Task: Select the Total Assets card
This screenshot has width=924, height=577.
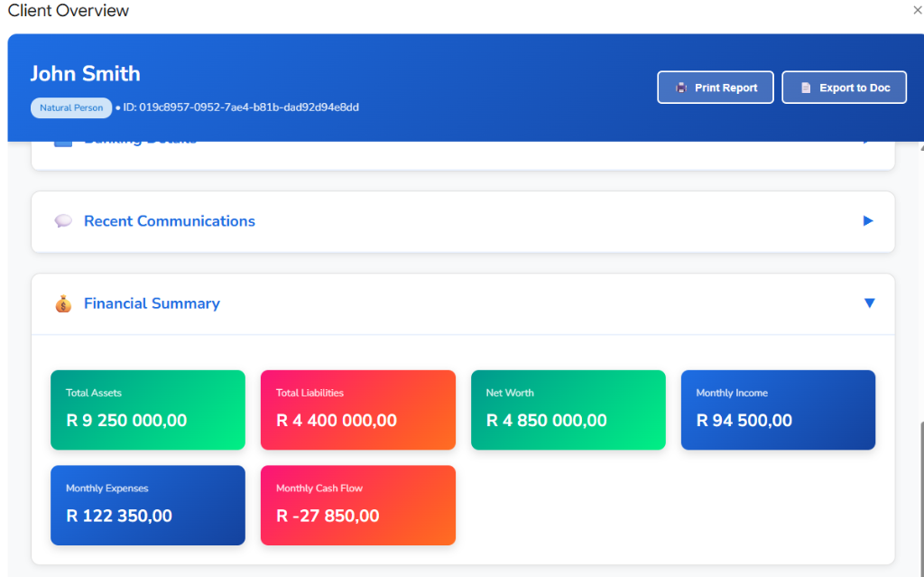Action: (147, 409)
